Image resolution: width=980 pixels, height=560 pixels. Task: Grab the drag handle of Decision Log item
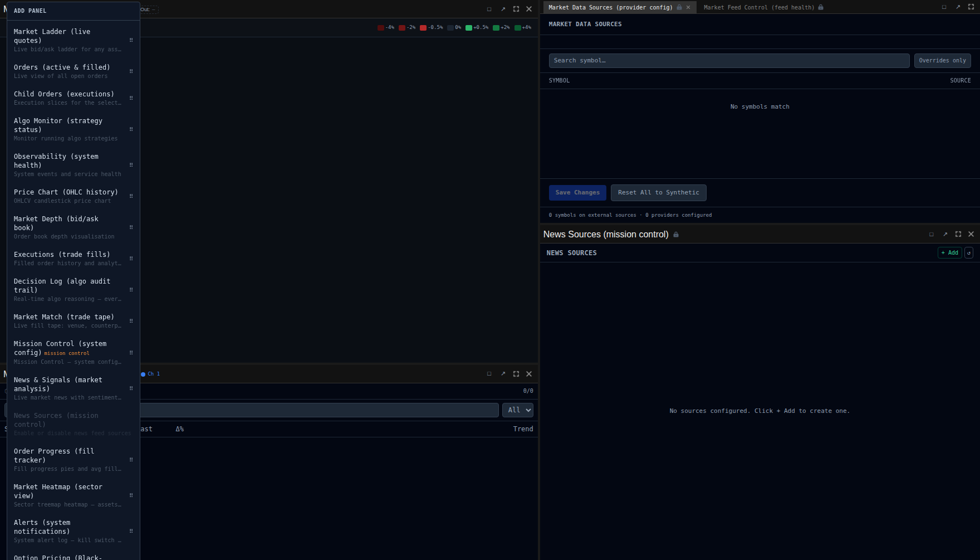(131, 290)
